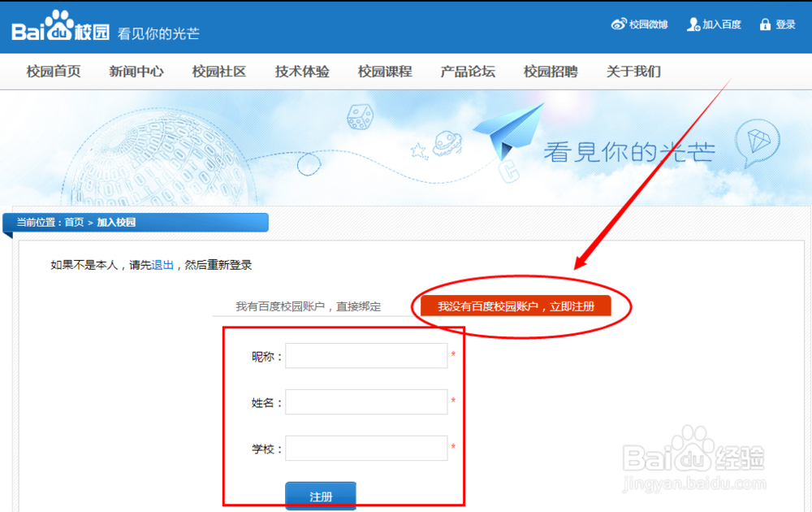Screen dimensions: 812x512
Task: Click the 看见你的光芒 header tagline
Action: [158, 33]
